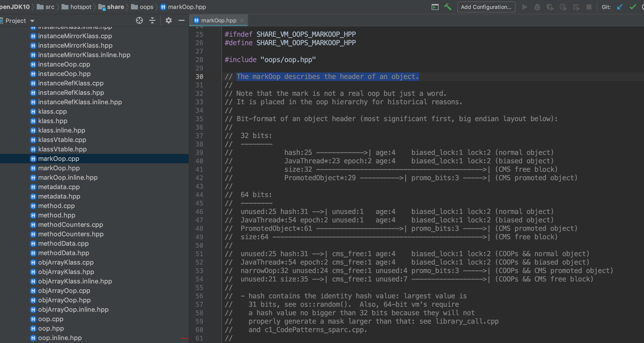Click the Git commit checkmark
The image size is (644, 343).
633,7
